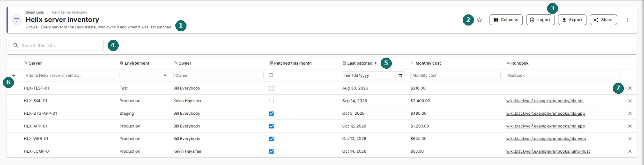Delete the HLX-SQL-01 row
Screen dimensions: 644x165
(x=630, y=101)
